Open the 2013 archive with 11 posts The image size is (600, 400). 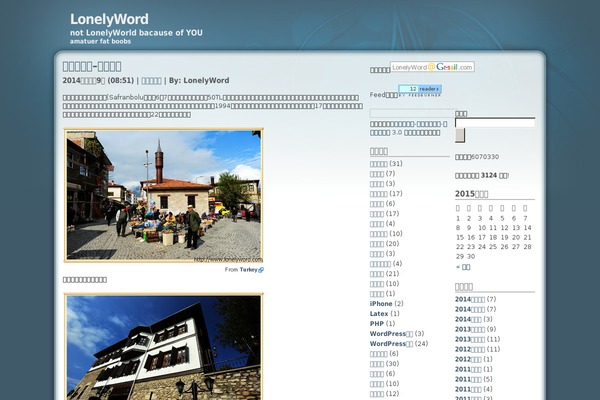[x=470, y=339]
